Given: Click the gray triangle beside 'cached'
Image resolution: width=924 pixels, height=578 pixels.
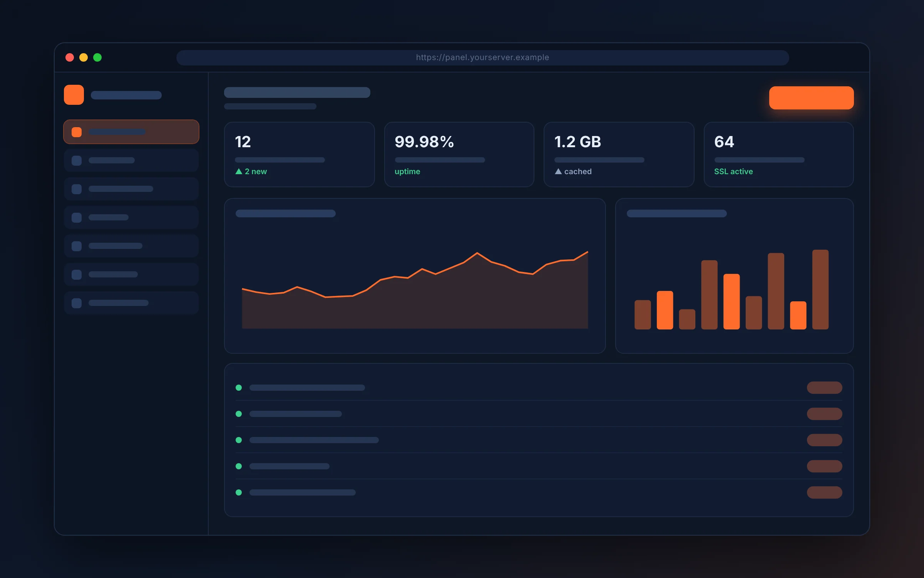Looking at the screenshot, I should click(558, 171).
